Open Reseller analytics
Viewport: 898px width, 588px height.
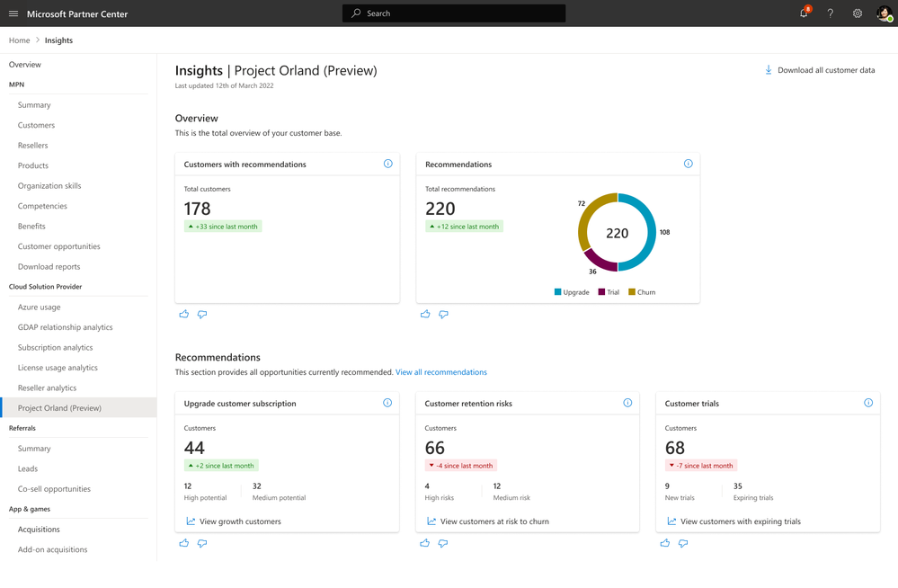point(47,388)
